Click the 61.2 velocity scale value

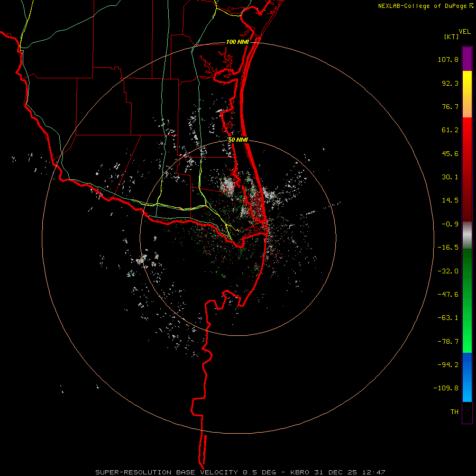(450, 130)
